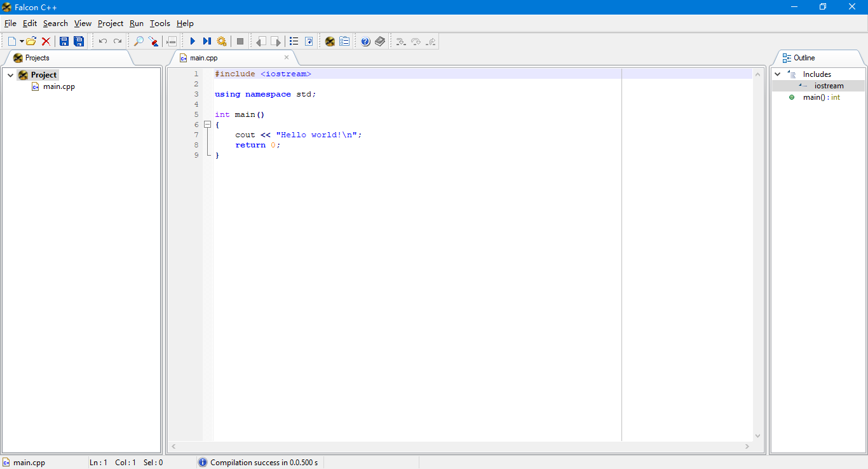Open Help using the question mark icon
The image size is (868, 469).
(x=365, y=41)
